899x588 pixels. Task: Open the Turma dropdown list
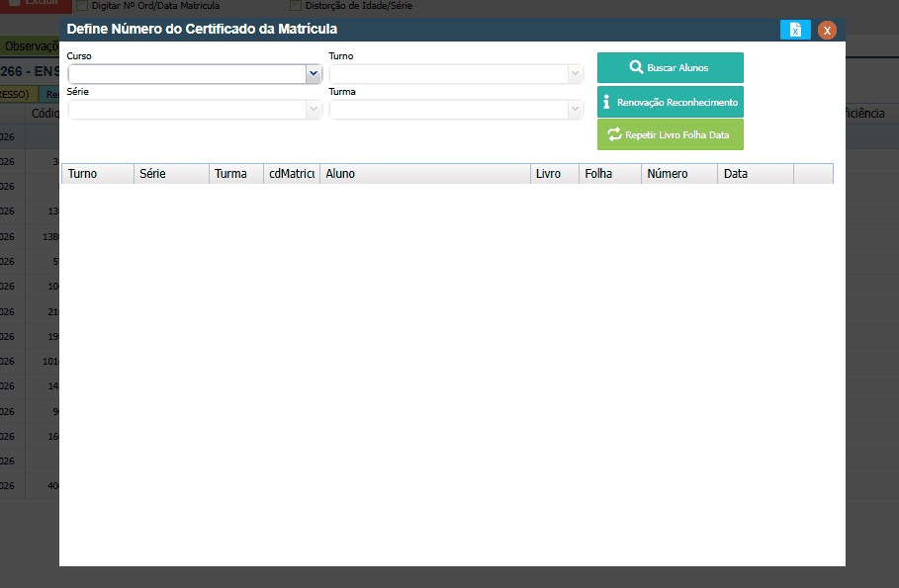(575, 109)
